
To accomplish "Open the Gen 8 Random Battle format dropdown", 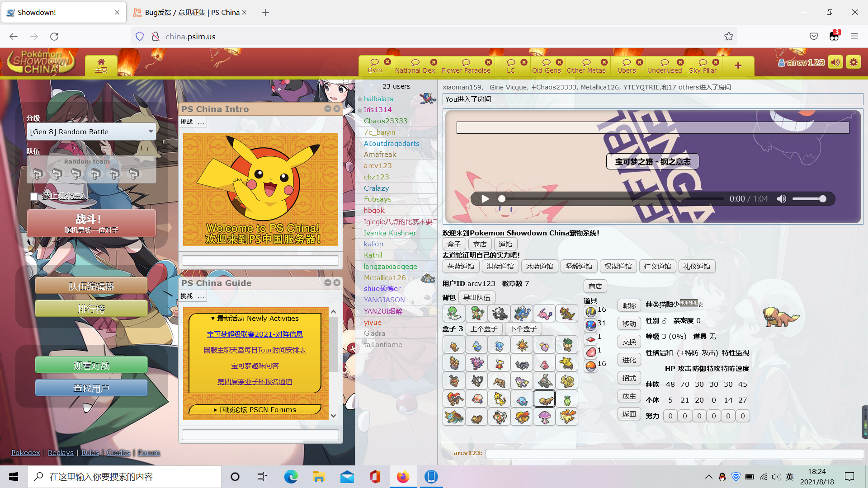I will tap(92, 131).
